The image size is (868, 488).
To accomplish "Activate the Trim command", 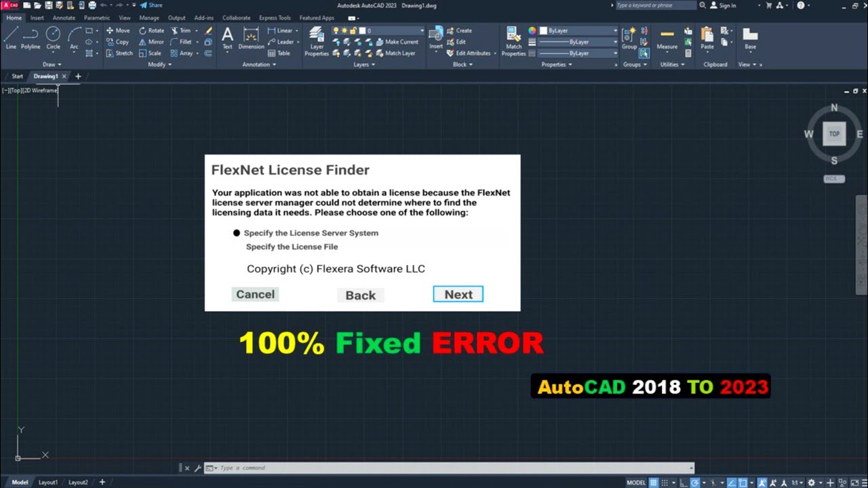I will [180, 30].
